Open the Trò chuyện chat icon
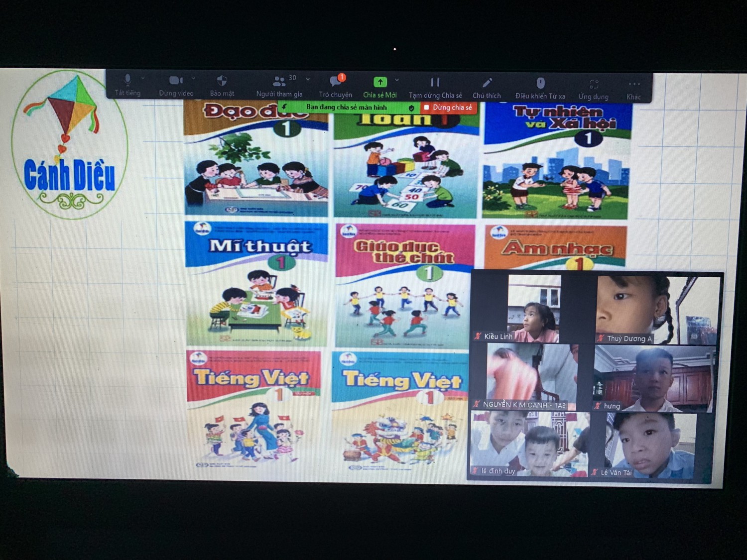747x560 pixels. (x=335, y=81)
